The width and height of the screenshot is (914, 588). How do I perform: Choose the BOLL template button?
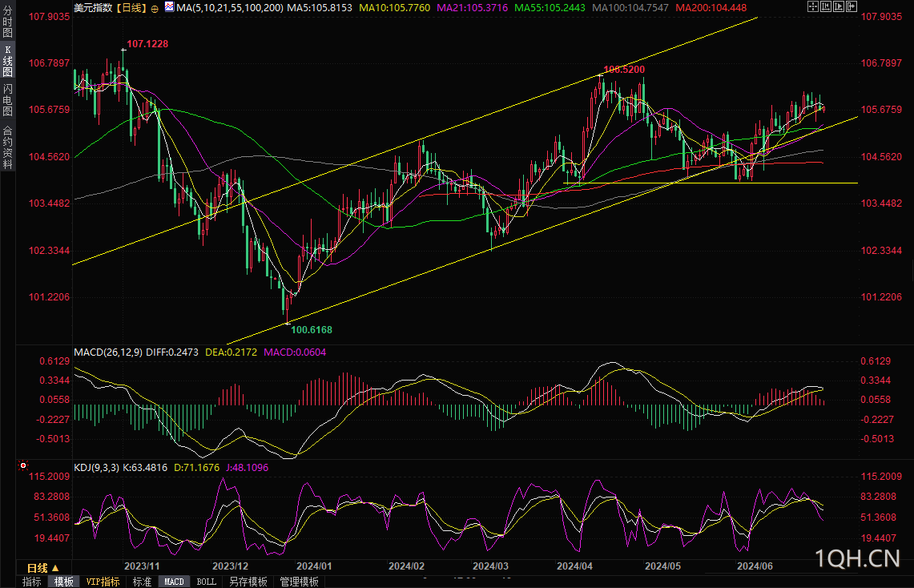207,582
